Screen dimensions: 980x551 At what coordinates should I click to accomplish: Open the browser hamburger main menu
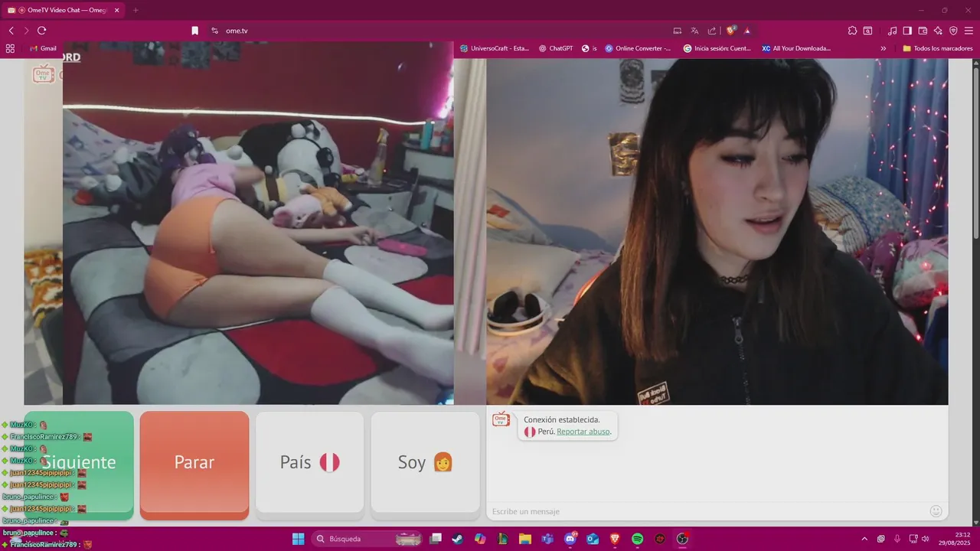click(x=969, y=31)
